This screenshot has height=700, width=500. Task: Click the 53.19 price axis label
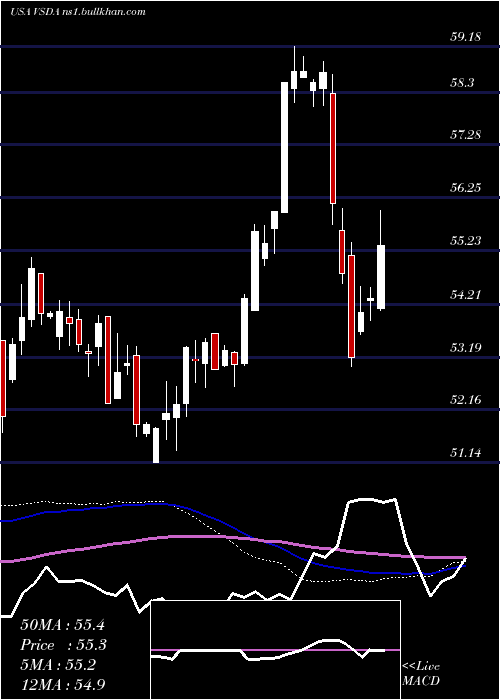(x=465, y=347)
